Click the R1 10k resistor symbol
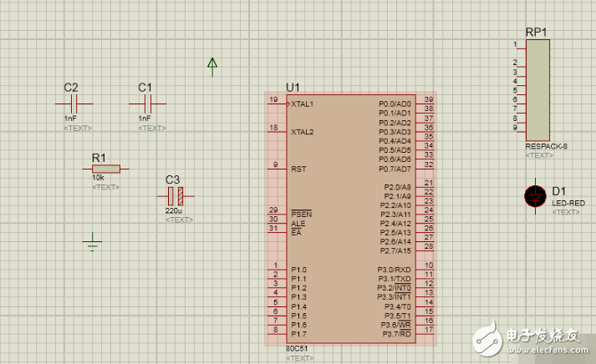 coord(106,169)
